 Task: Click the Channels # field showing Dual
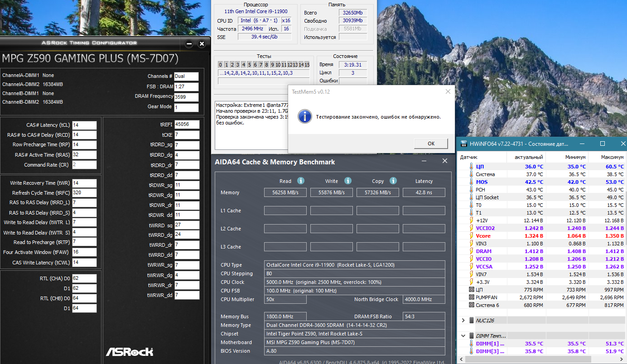[187, 77]
